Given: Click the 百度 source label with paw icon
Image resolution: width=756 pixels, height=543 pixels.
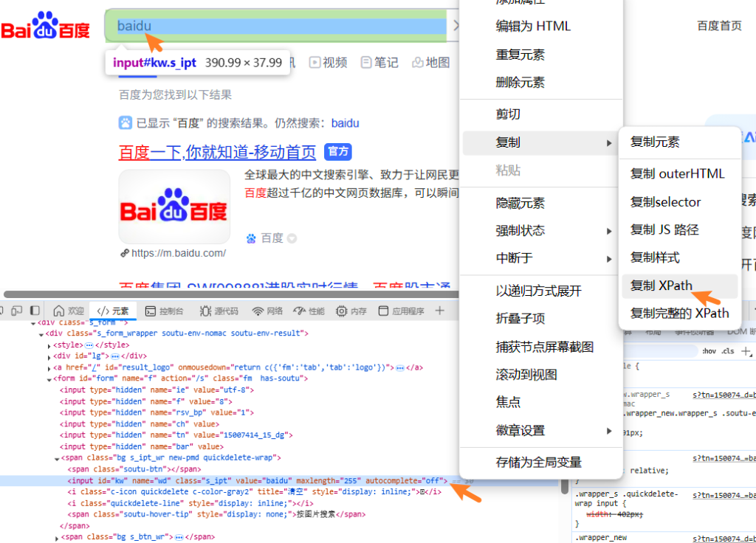Looking at the screenshot, I should pyautogui.click(x=265, y=238).
